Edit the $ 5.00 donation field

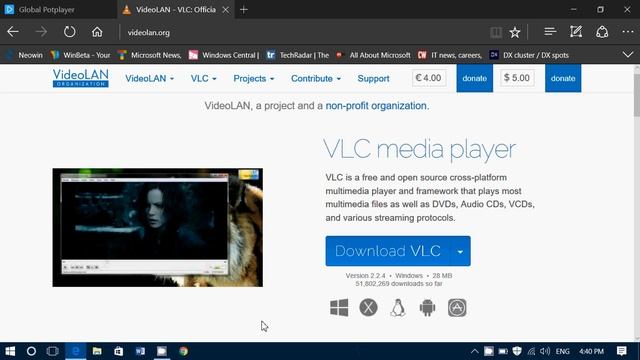(x=517, y=78)
